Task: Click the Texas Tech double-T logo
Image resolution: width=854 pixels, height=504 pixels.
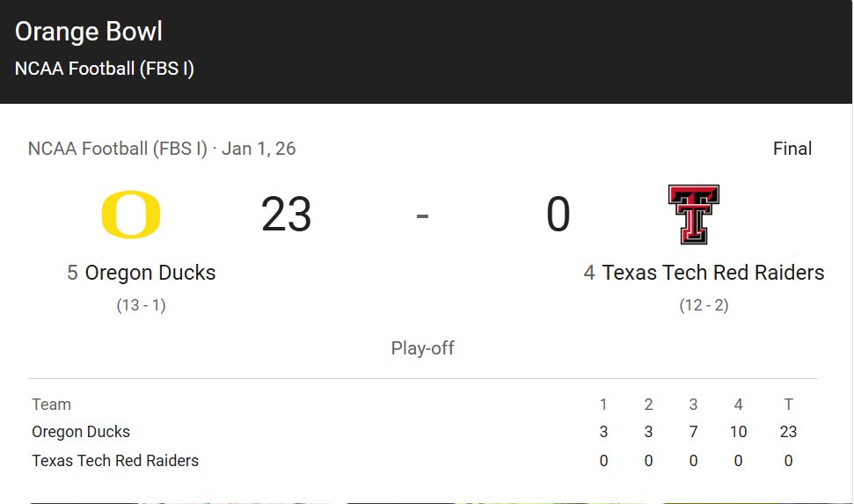Action: (x=693, y=214)
